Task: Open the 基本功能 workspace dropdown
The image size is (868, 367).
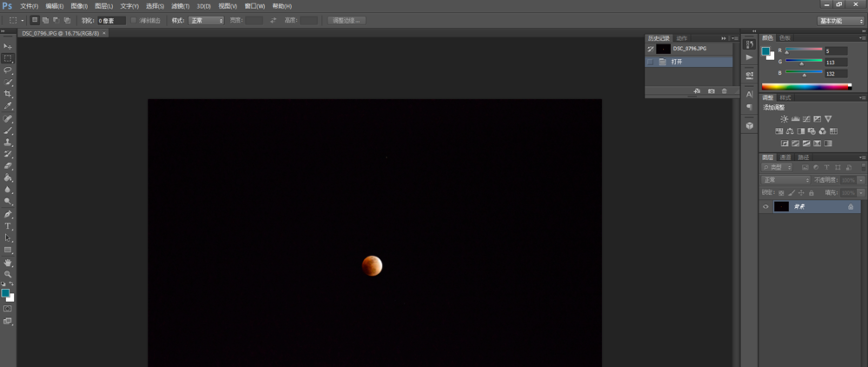Action: pyautogui.click(x=840, y=20)
